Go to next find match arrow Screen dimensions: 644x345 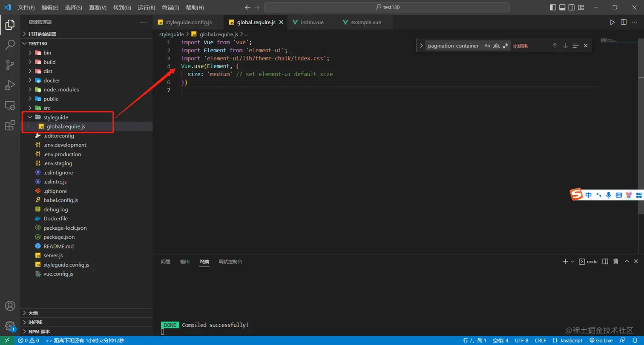[x=565, y=46]
